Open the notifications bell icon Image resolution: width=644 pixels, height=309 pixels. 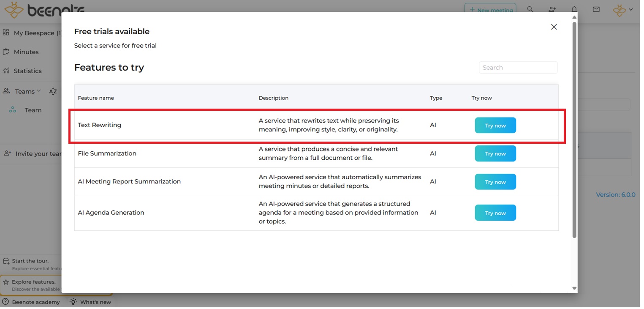pos(574,9)
